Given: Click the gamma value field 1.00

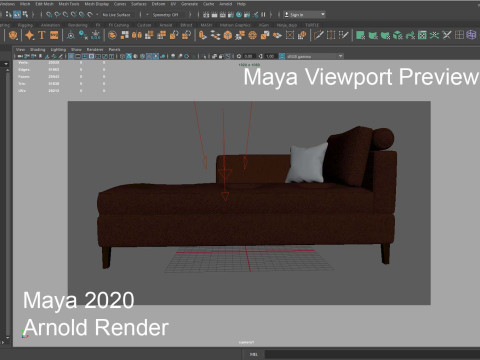Looking at the screenshot, I should point(270,56).
